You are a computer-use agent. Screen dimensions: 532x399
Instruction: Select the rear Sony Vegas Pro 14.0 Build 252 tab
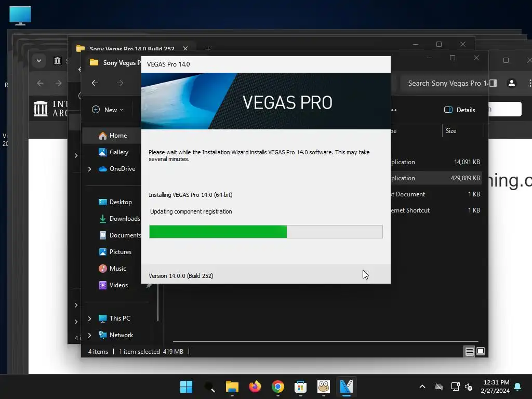tap(132, 49)
